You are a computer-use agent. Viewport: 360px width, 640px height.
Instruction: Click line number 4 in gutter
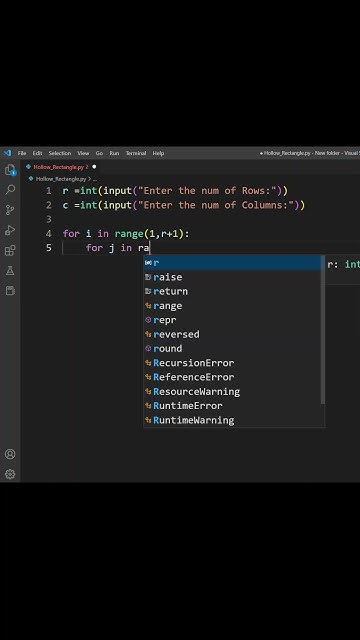[x=49, y=233]
